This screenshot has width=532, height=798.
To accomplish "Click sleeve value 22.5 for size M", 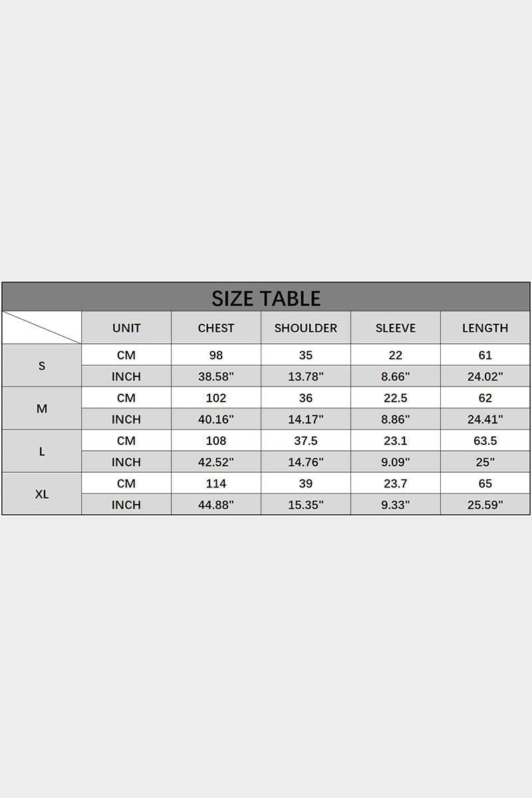I will click(396, 398).
